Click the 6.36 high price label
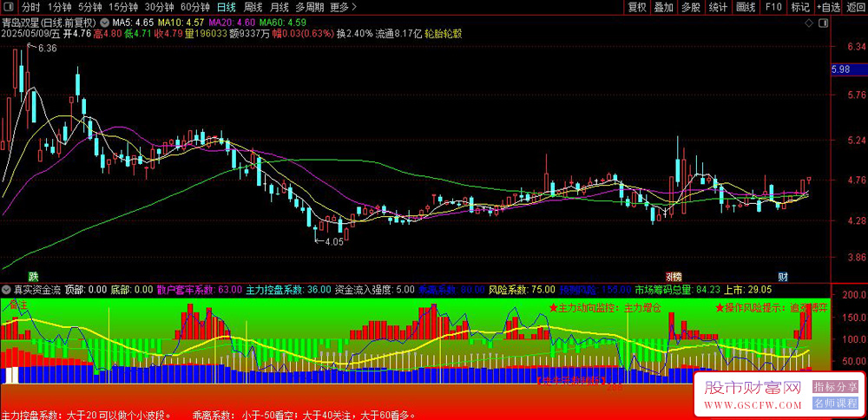 (x=47, y=48)
